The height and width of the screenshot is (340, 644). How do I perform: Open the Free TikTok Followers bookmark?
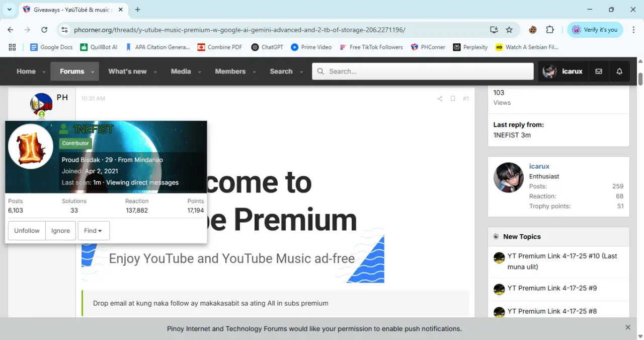click(x=371, y=47)
